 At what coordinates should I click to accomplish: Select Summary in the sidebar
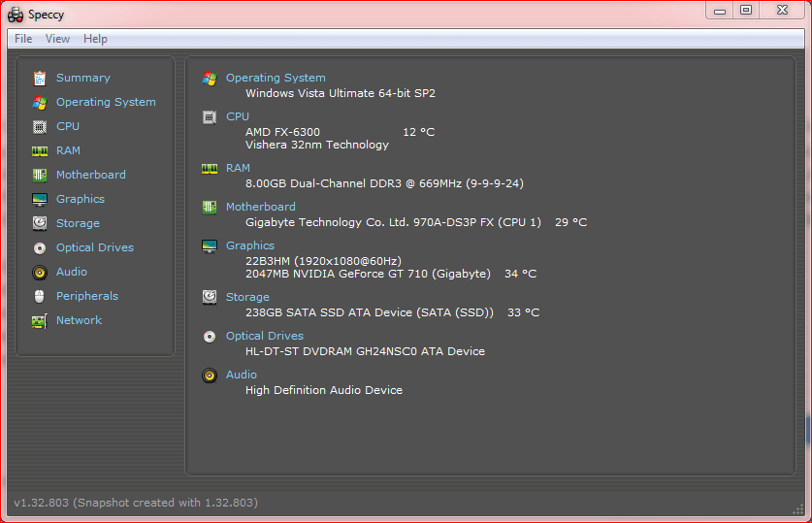[x=82, y=78]
